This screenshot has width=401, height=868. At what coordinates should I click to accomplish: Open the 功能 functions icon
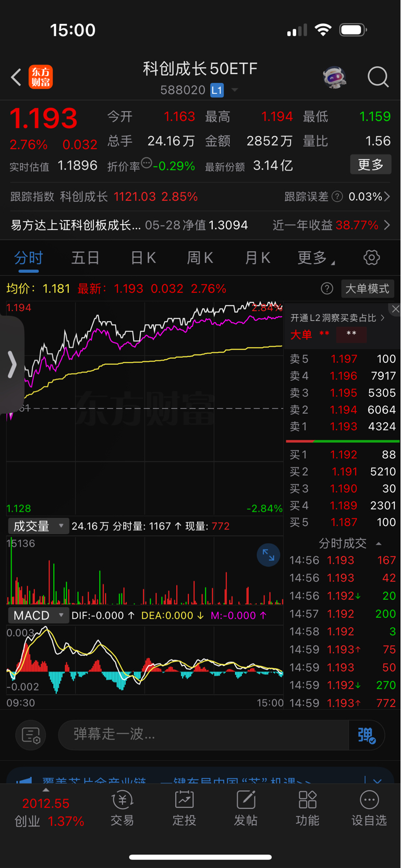click(x=308, y=809)
